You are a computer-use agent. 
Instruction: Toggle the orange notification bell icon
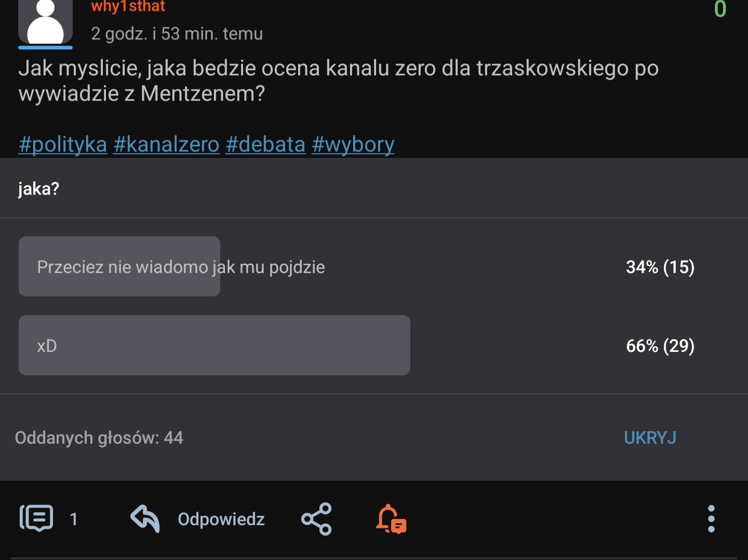(391, 518)
